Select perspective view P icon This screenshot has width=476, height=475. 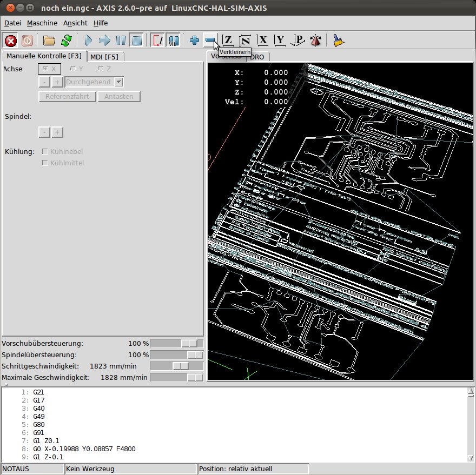coord(297,41)
